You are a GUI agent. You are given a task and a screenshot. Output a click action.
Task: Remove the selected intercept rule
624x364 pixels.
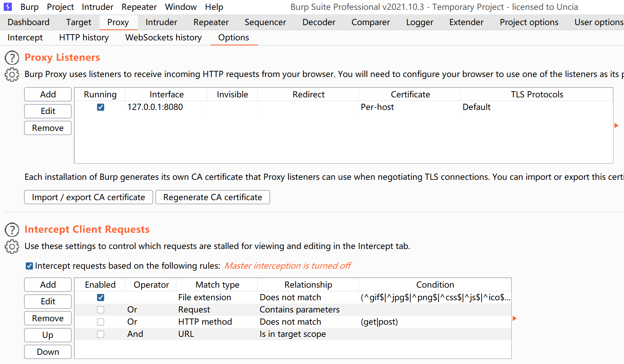tap(48, 319)
